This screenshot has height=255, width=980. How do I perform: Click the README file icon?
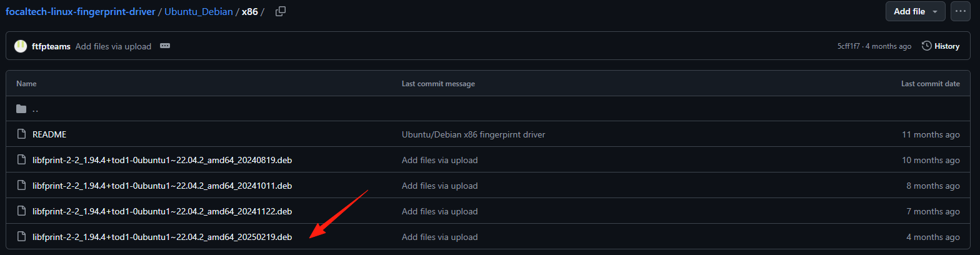point(21,134)
